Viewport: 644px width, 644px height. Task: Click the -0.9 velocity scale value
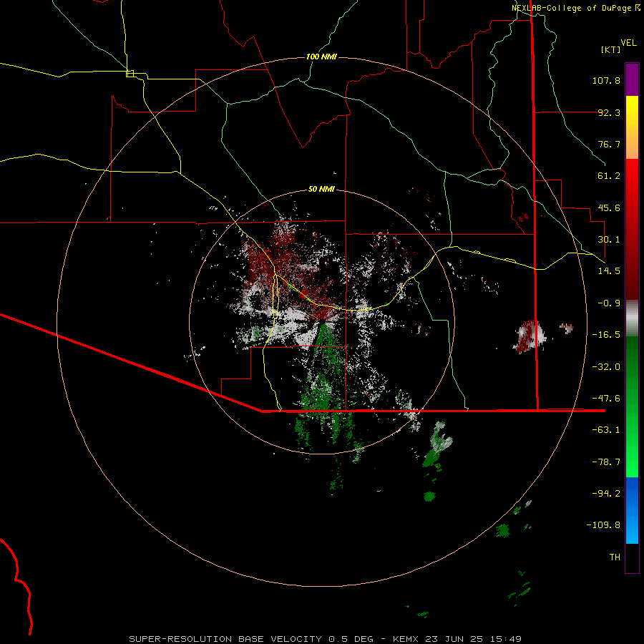[609, 303]
